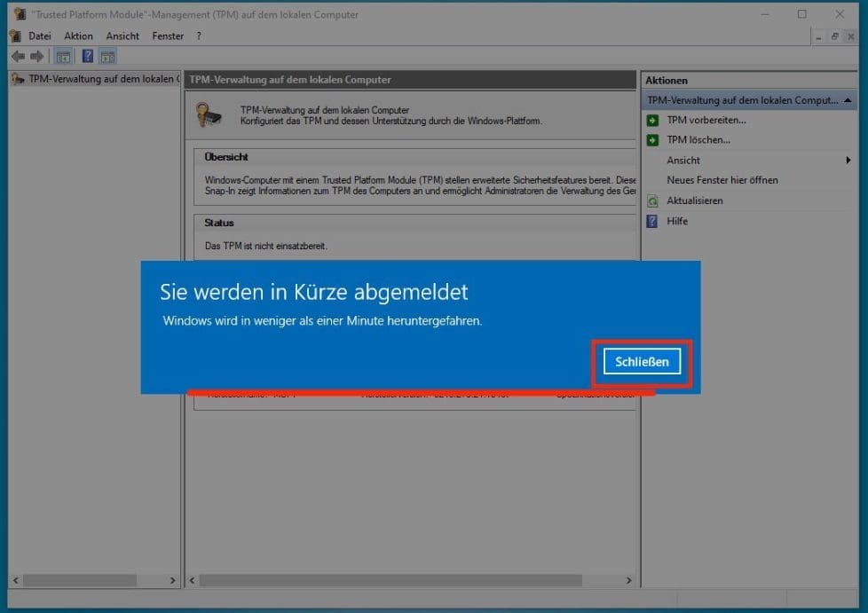Click the inner MDI restore button
The height and width of the screenshot is (613, 868).
click(x=835, y=36)
